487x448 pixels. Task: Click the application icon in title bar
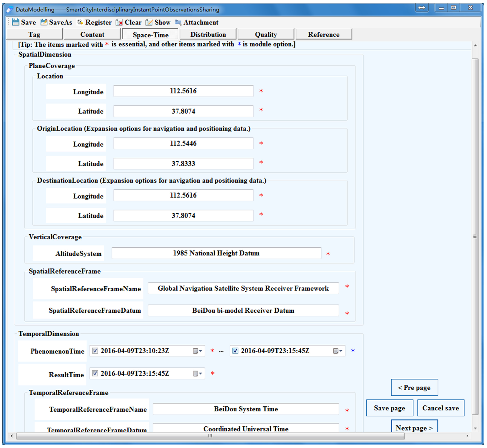click(10, 9)
